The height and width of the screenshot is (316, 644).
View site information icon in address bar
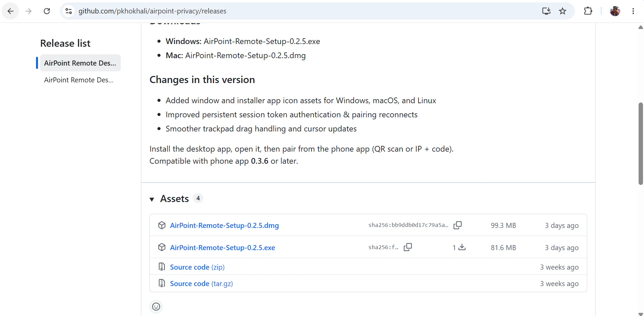tap(69, 11)
